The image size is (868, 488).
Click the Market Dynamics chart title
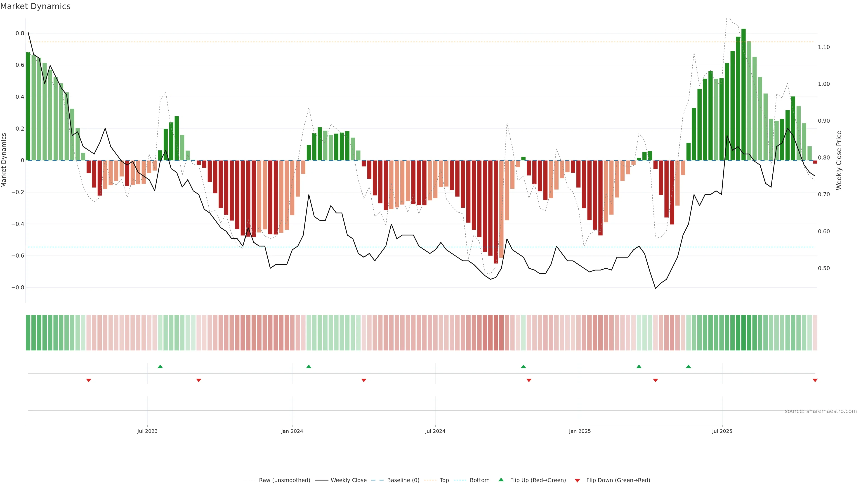click(x=35, y=6)
